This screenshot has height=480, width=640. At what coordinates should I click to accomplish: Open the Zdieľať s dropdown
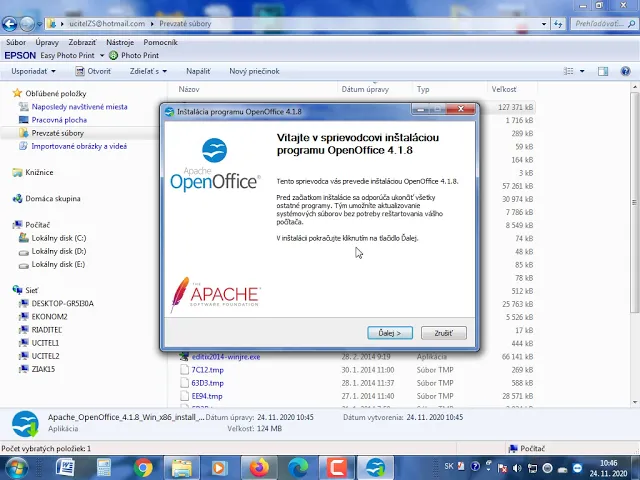(148, 71)
